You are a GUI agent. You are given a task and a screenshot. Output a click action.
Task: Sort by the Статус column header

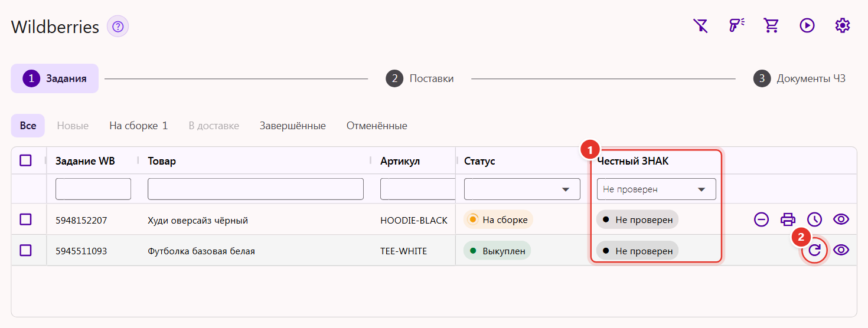pos(479,161)
